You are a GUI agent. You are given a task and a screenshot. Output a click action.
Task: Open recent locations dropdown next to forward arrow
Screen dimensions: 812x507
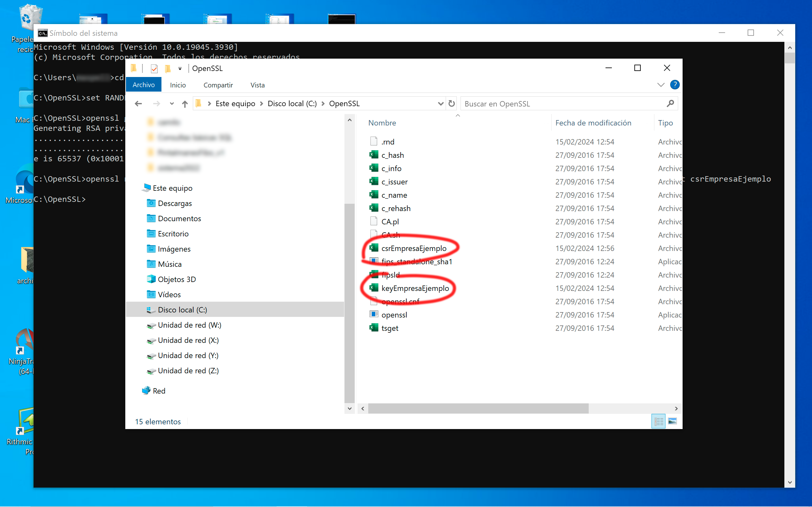tap(172, 103)
